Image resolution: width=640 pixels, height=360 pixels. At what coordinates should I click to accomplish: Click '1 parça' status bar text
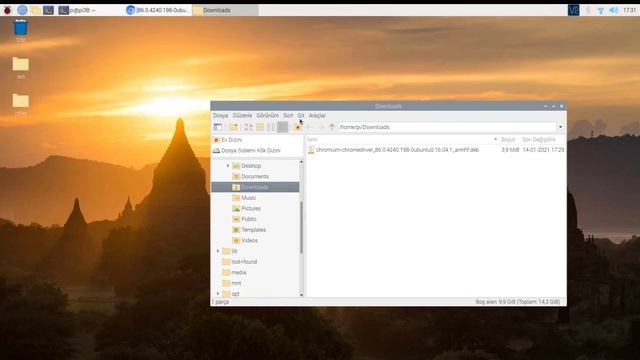[x=220, y=302]
